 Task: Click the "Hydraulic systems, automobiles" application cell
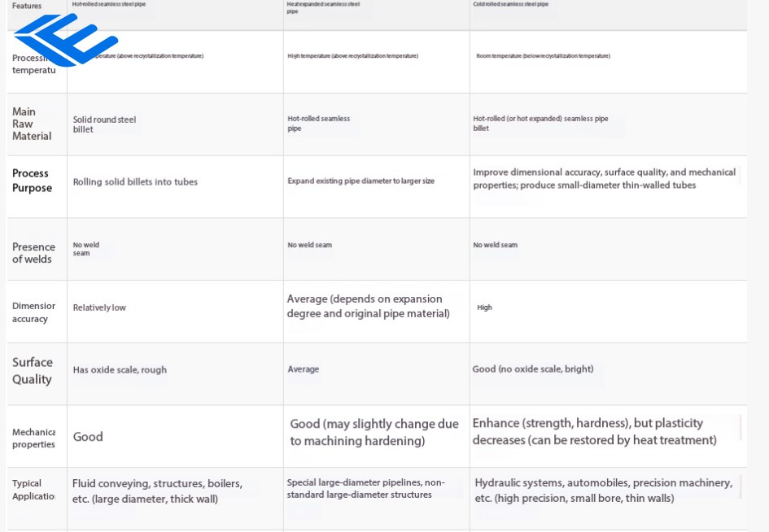(603, 490)
